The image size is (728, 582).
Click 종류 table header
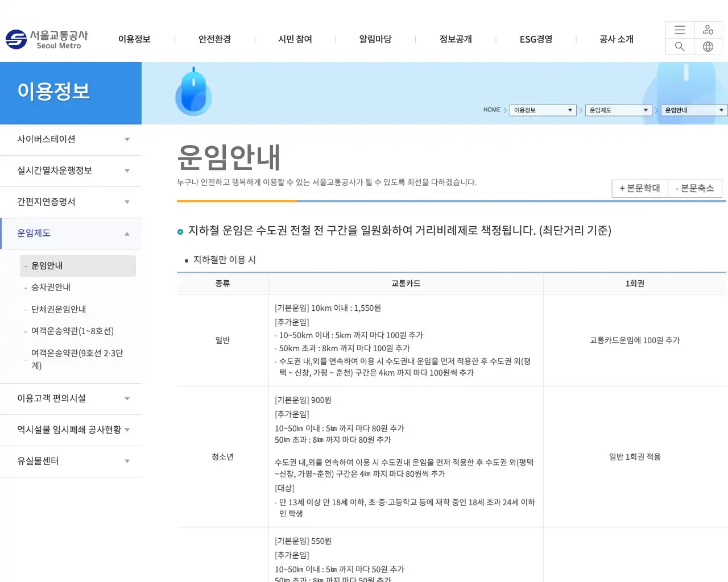point(222,284)
